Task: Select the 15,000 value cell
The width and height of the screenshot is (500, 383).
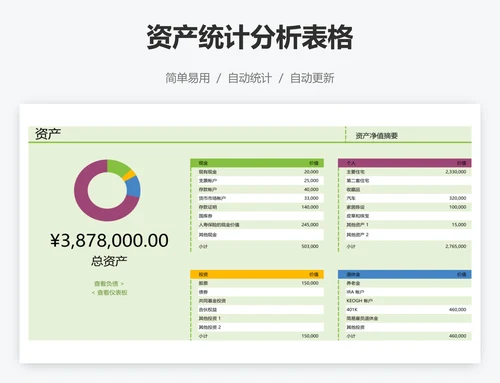Action: (459, 225)
